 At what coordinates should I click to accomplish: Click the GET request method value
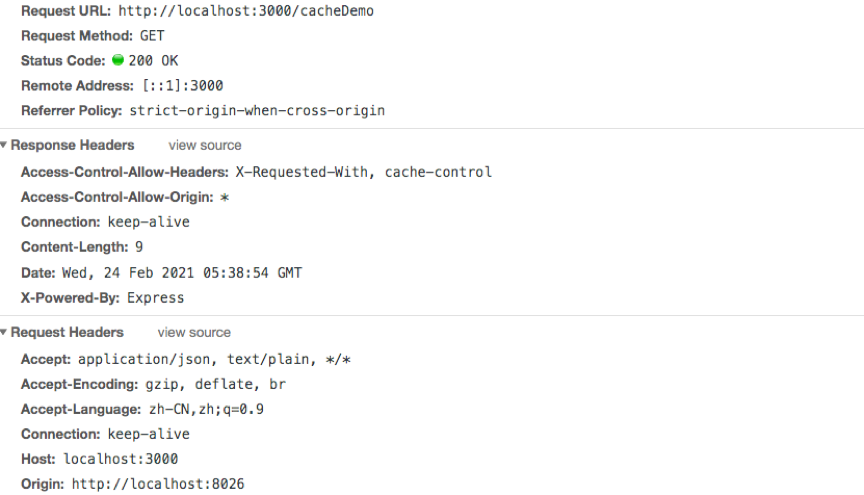click(x=152, y=35)
